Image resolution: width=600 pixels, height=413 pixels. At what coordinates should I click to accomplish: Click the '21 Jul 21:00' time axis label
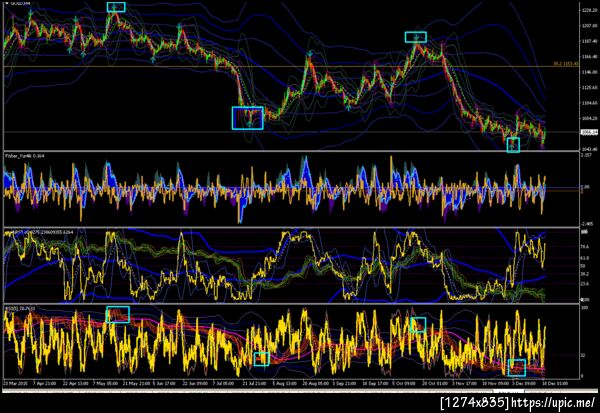coord(254,383)
